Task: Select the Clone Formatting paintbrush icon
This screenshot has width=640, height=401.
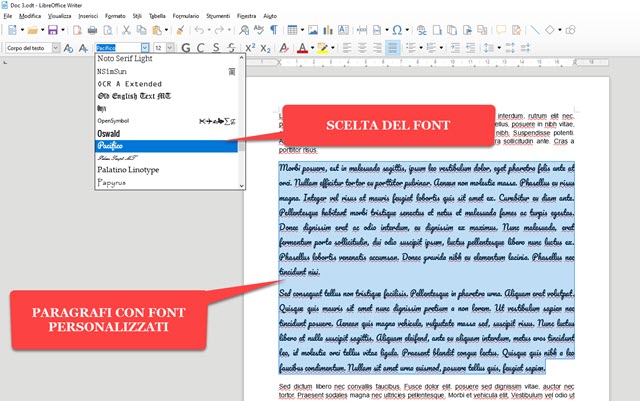Action: (x=180, y=30)
